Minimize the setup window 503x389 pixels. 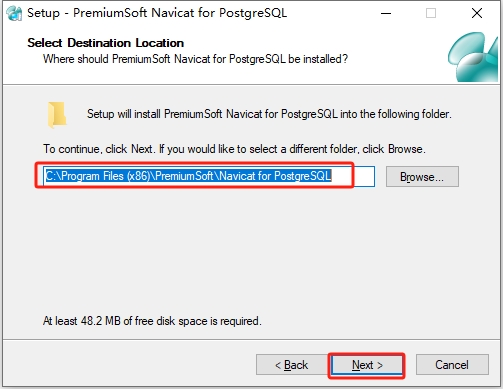[386, 13]
